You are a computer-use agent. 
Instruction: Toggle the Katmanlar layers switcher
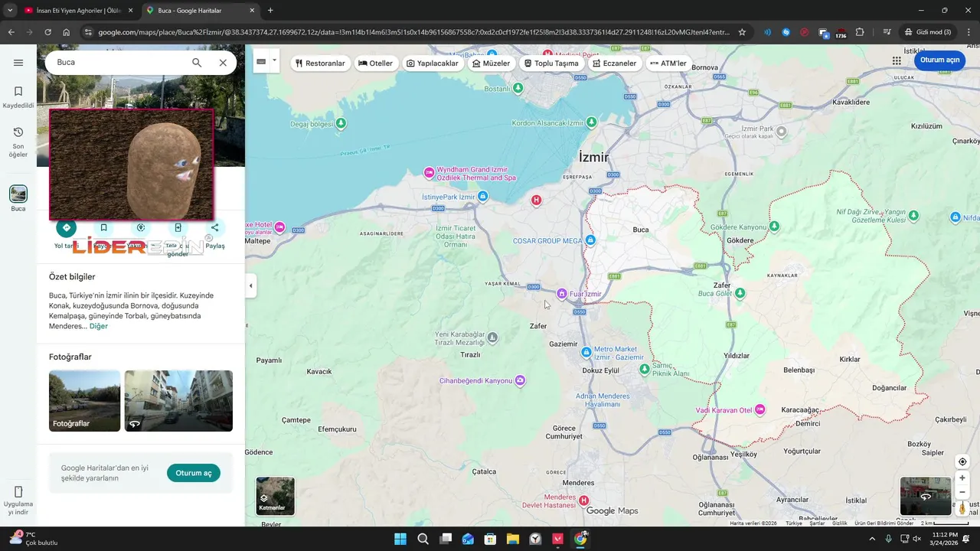(x=275, y=496)
